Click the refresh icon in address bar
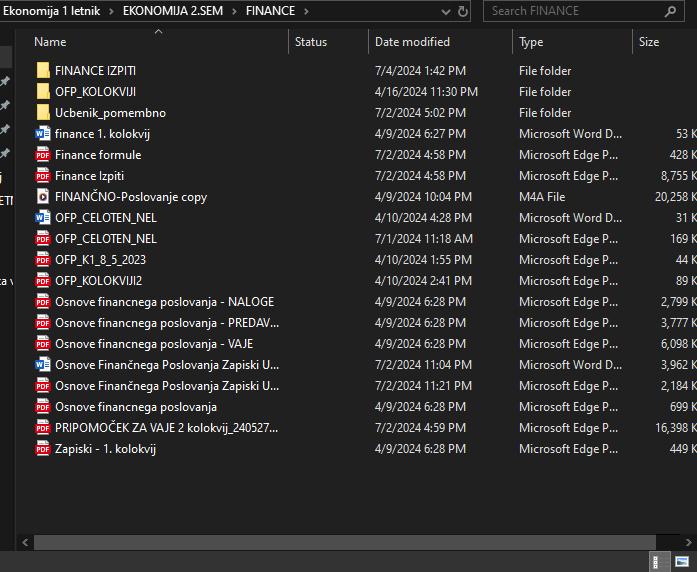The height and width of the screenshot is (572, 697). [463, 11]
